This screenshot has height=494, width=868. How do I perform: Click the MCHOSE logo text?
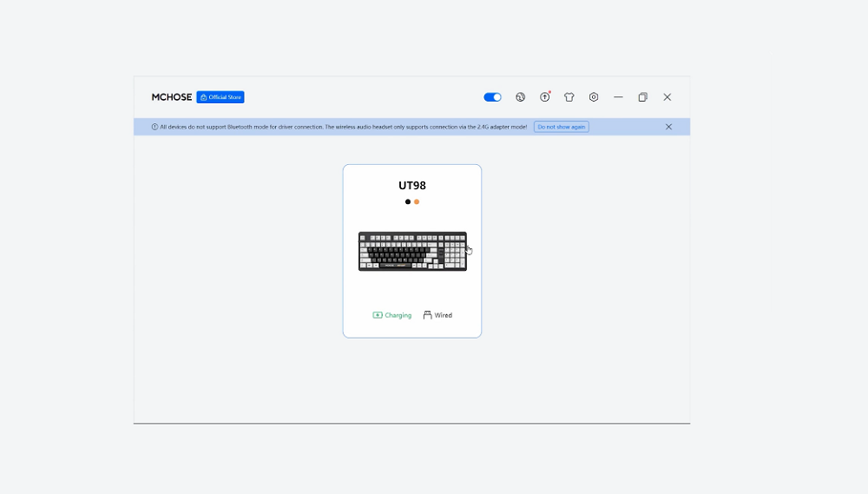tap(172, 97)
